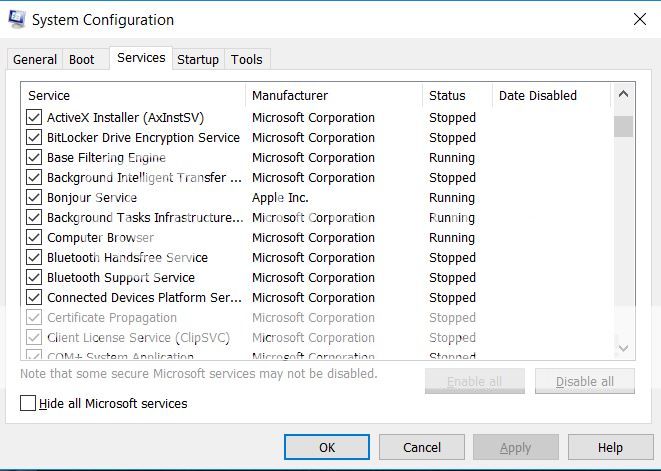This screenshot has height=471, width=661.
Task: Enable Hide all Microsoft services checkbox
Action: pos(28,403)
